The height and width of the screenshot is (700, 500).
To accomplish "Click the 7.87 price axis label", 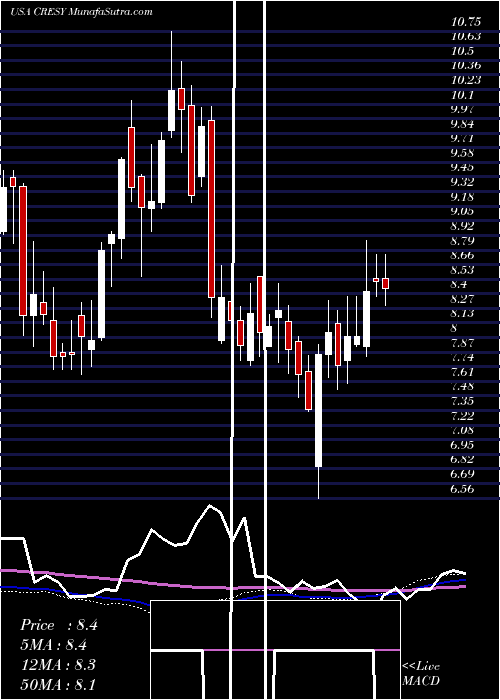I will coord(462,343).
